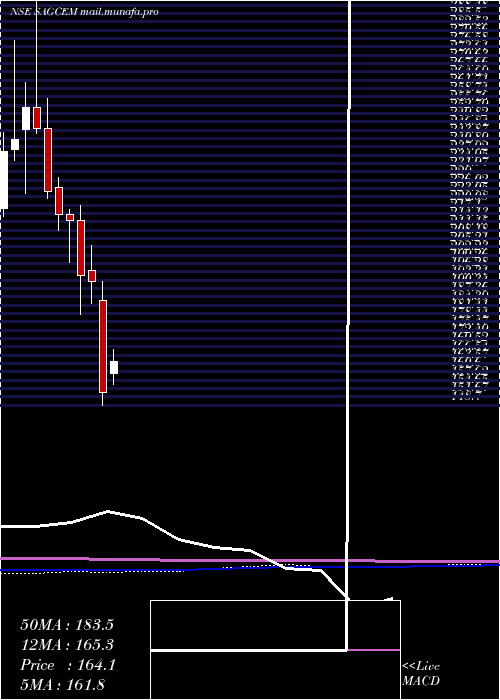This screenshot has width=500, height=700.
Task: Select the 5MA : 161.8 value
Action: pyautogui.click(x=62, y=685)
